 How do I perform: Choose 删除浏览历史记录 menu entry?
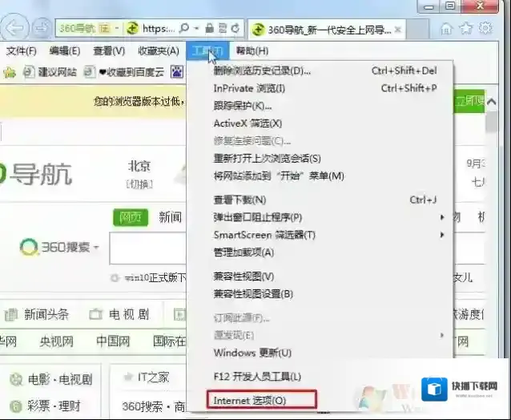point(262,71)
